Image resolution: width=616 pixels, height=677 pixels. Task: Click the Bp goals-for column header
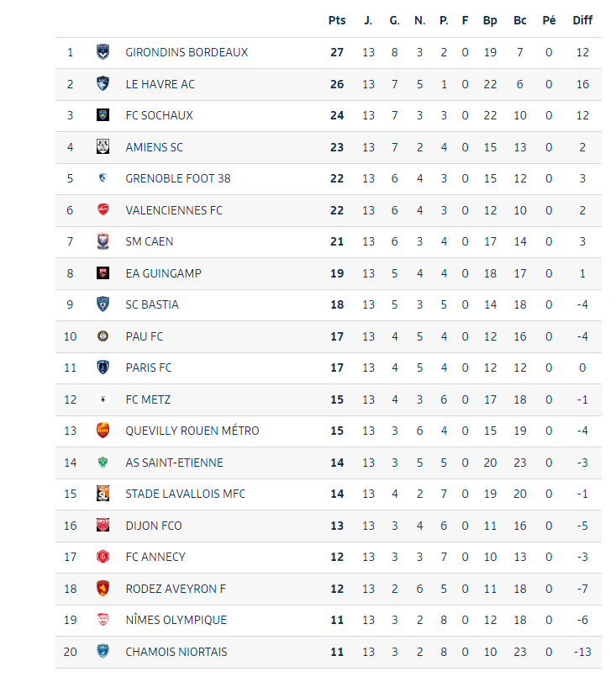coord(490,20)
